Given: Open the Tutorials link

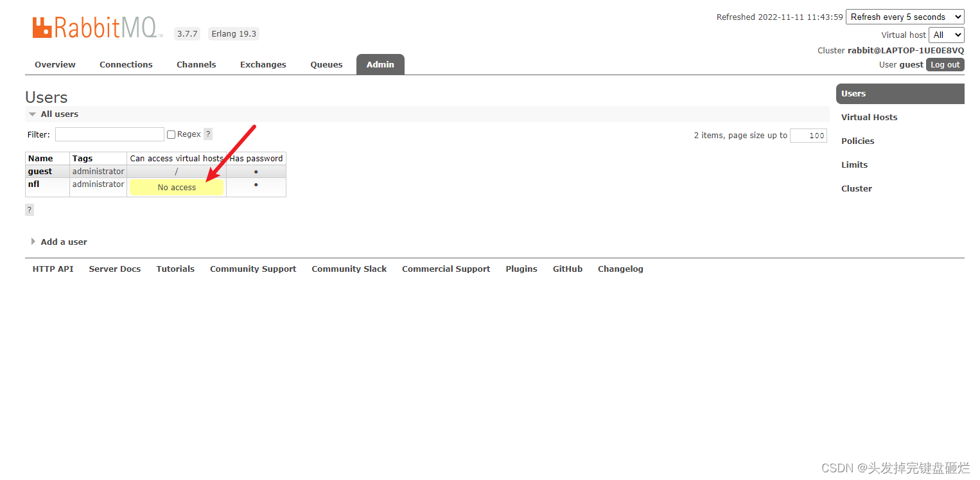Looking at the screenshot, I should [175, 269].
